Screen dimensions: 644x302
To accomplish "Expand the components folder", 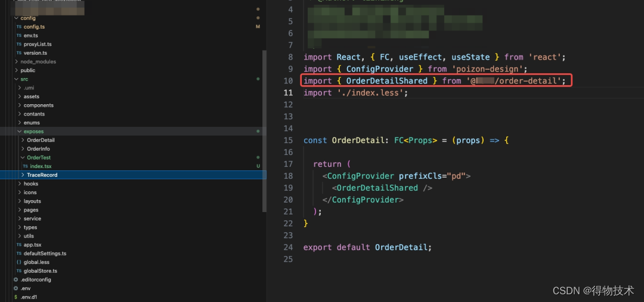I will tap(20, 105).
